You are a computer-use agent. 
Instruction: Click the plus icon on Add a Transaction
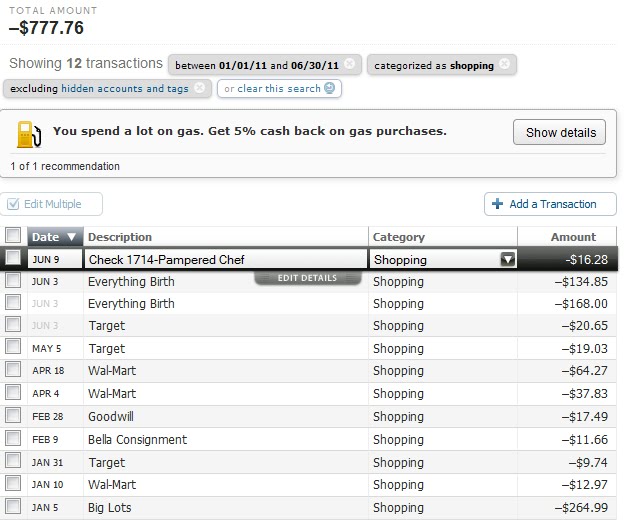tap(497, 204)
